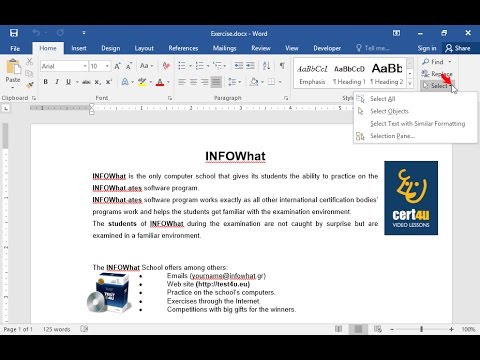Viewport: 480px width, 360px height.
Task: Choose Select All from the menu
Action: 382,99
